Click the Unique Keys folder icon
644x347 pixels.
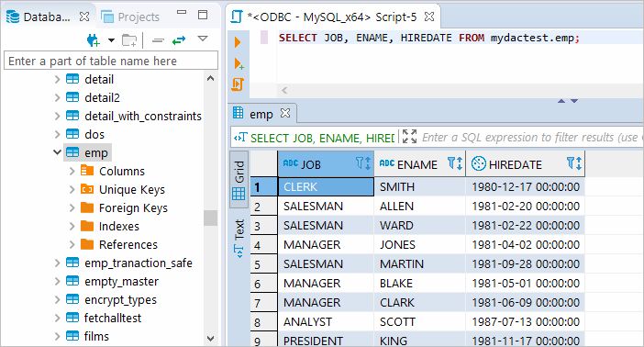click(x=87, y=189)
